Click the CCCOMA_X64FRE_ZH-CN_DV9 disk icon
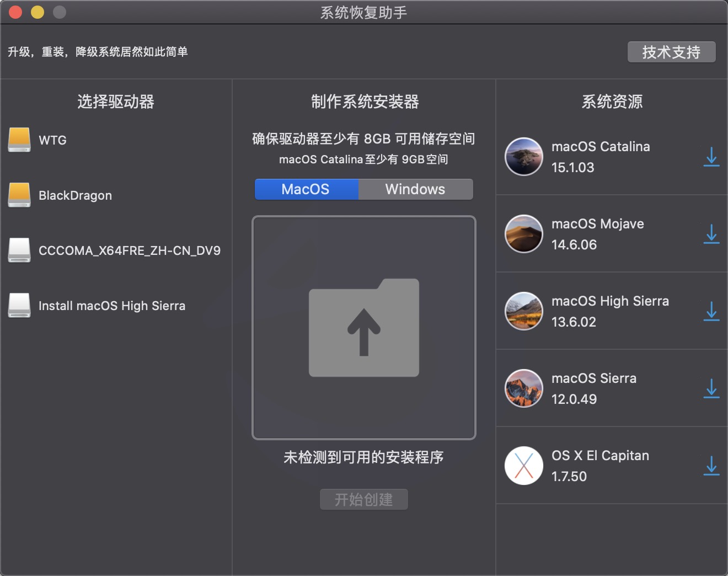This screenshot has width=728, height=576. point(19,250)
